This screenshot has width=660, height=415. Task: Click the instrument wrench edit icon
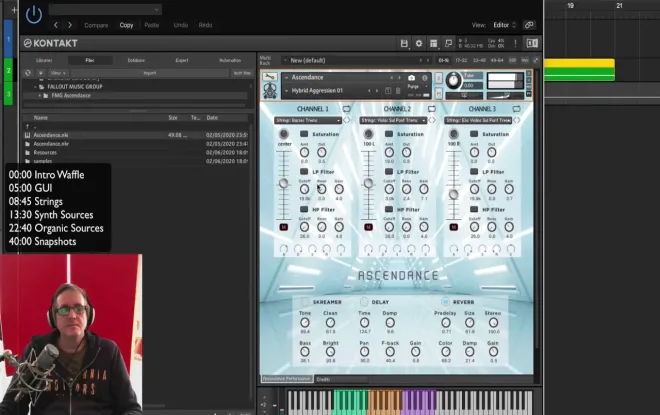(269, 77)
